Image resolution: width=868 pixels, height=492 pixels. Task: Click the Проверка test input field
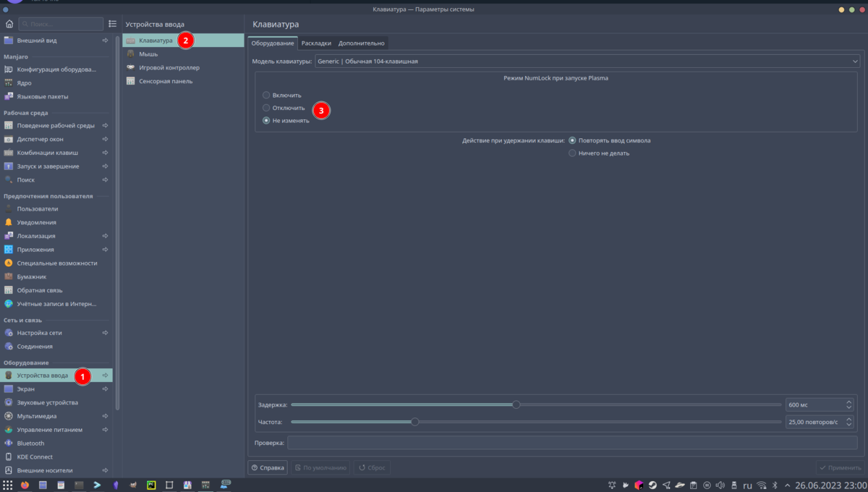click(572, 443)
